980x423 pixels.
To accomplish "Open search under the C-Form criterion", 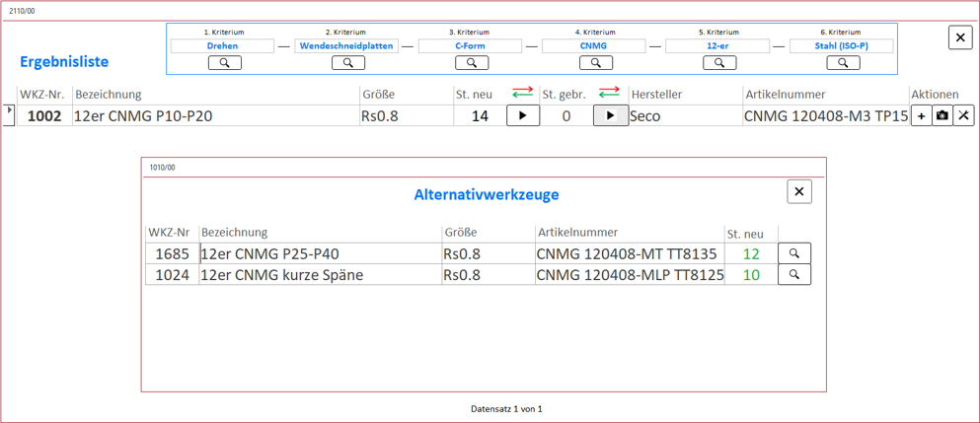I will coord(472,63).
